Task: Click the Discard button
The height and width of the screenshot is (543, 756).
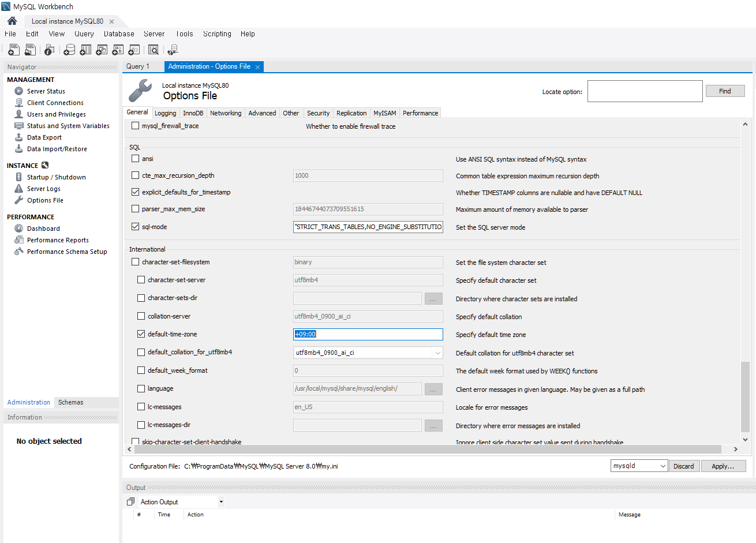Action: point(684,466)
